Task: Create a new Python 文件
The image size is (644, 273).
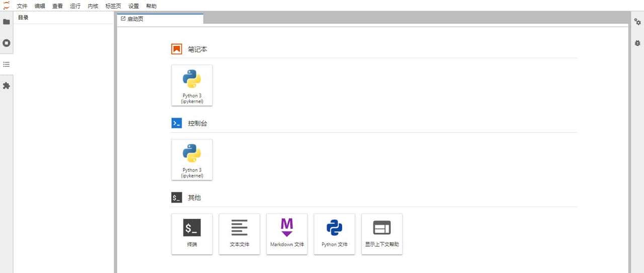Action: pos(335,234)
